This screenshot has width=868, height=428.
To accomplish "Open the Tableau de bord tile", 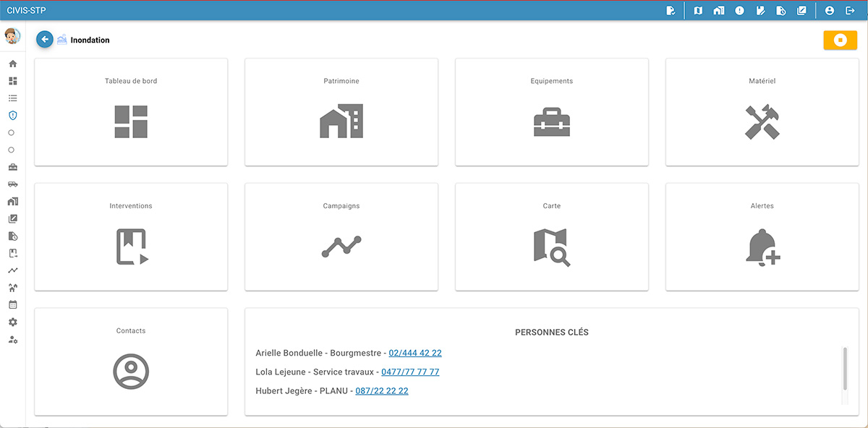I will (x=131, y=112).
